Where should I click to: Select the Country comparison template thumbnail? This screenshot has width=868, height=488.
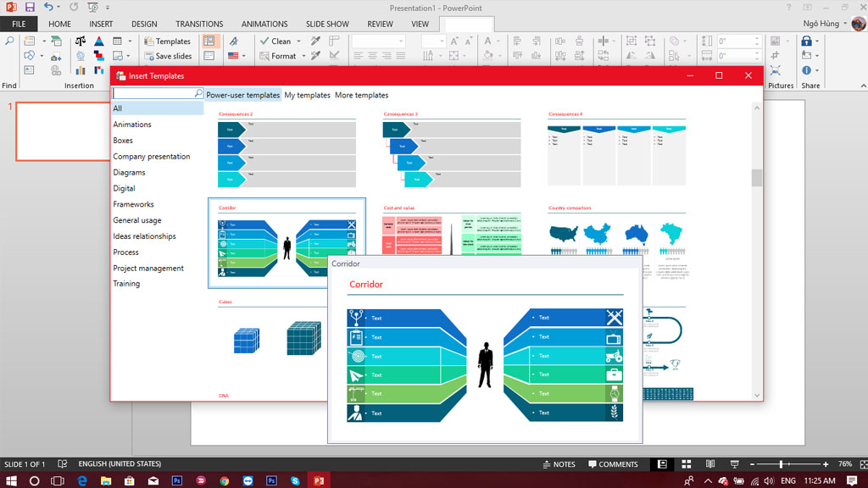coord(617,243)
